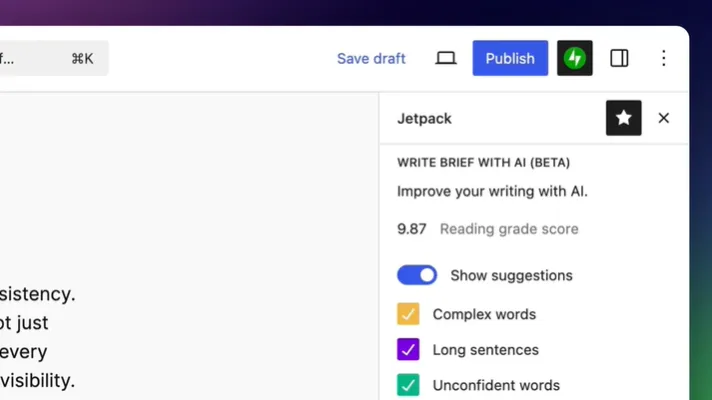The width and height of the screenshot is (712, 400).
Task: Open the three-dot Options menu
Action: (x=663, y=58)
